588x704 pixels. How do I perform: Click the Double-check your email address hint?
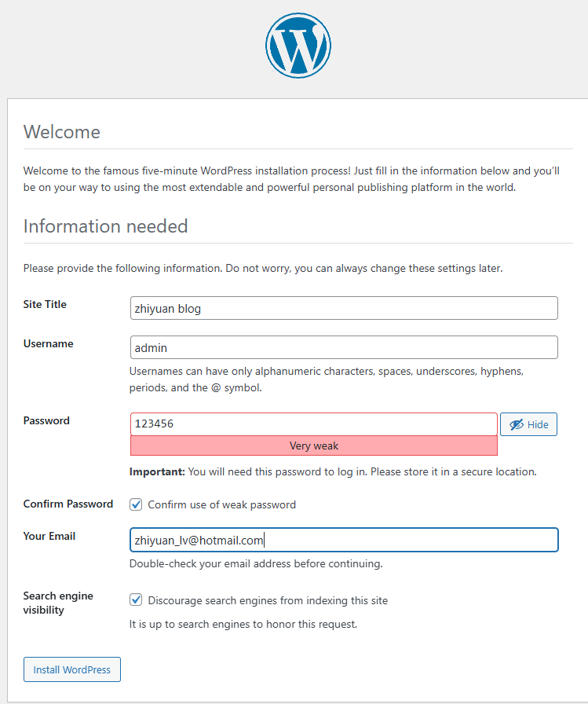(x=256, y=563)
